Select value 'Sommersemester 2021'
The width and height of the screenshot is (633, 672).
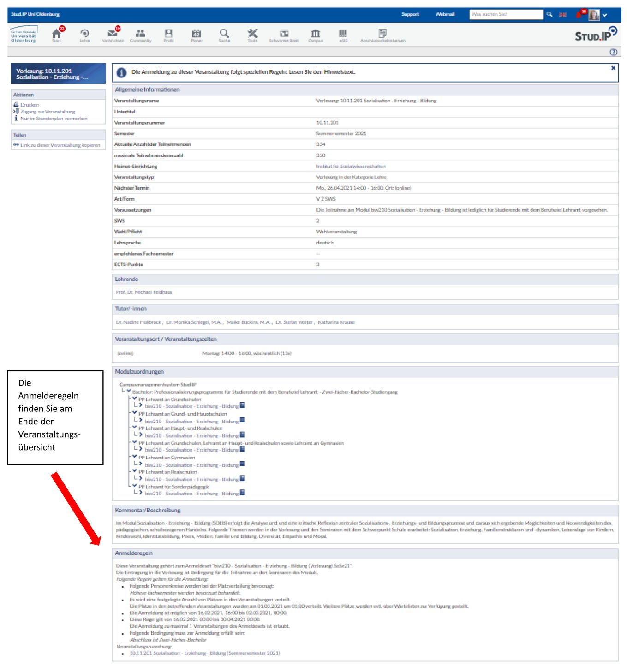(x=341, y=133)
